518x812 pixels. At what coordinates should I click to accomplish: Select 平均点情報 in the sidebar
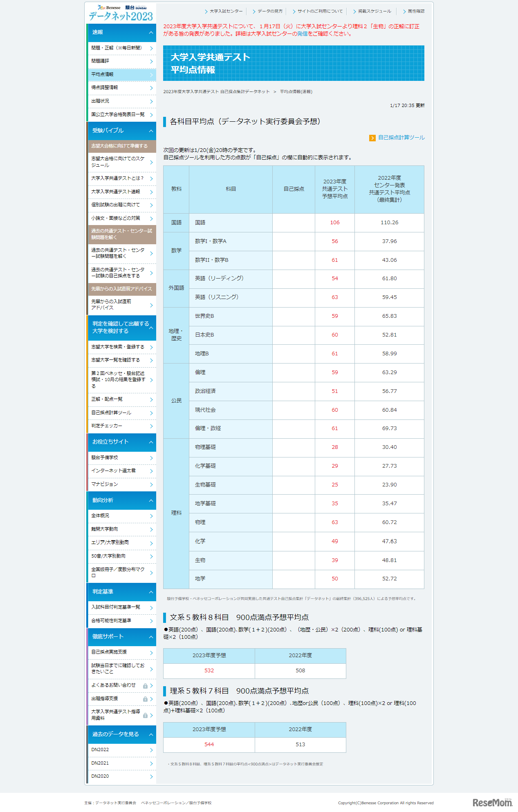[121, 75]
